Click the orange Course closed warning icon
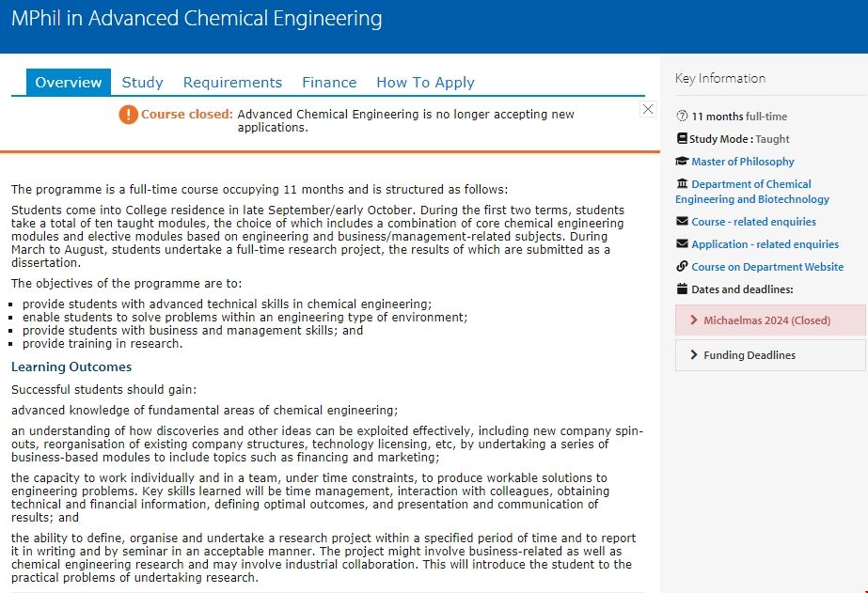 128,115
